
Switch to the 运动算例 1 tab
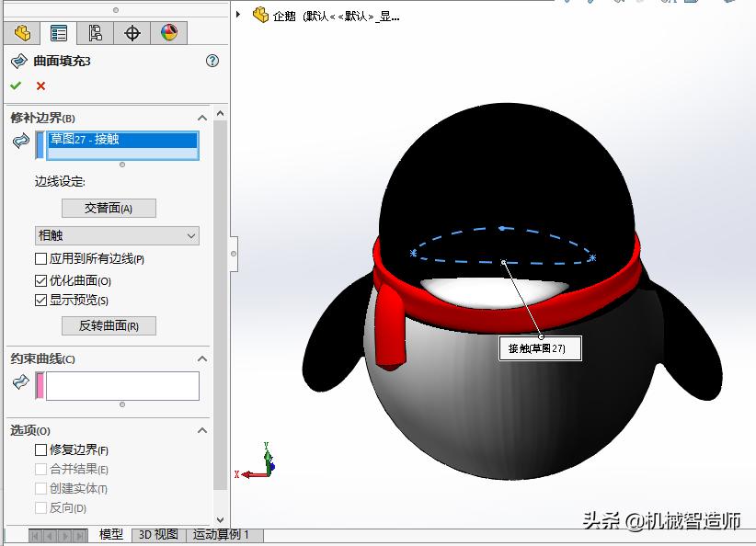tap(221, 534)
